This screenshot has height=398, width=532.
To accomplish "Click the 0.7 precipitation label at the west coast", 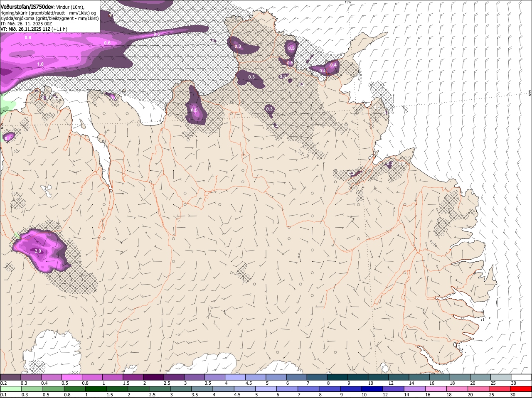I will (x=8, y=138).
